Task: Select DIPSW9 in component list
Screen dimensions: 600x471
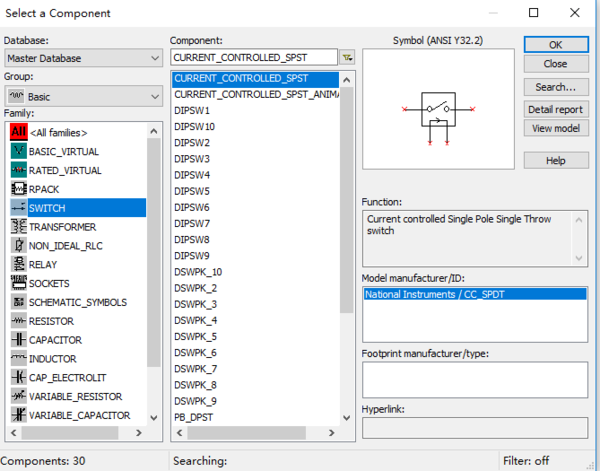Action: (256, 256)
